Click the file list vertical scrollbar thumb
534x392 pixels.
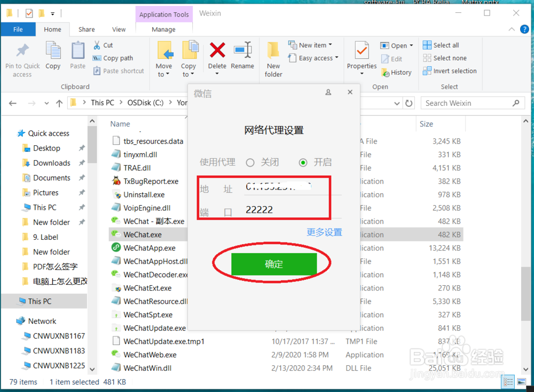[x=525, y=294]
